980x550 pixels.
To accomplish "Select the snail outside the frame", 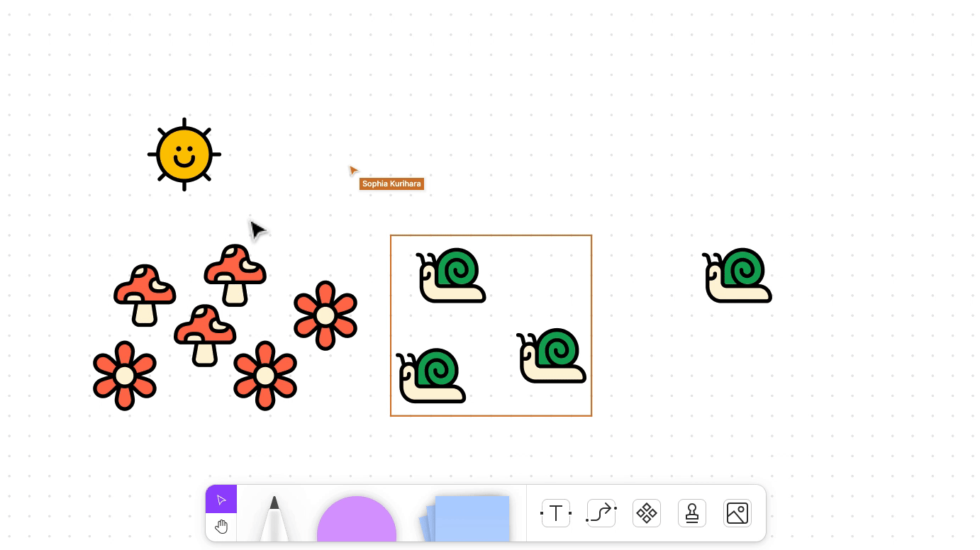I will click(x=737, y=276).
